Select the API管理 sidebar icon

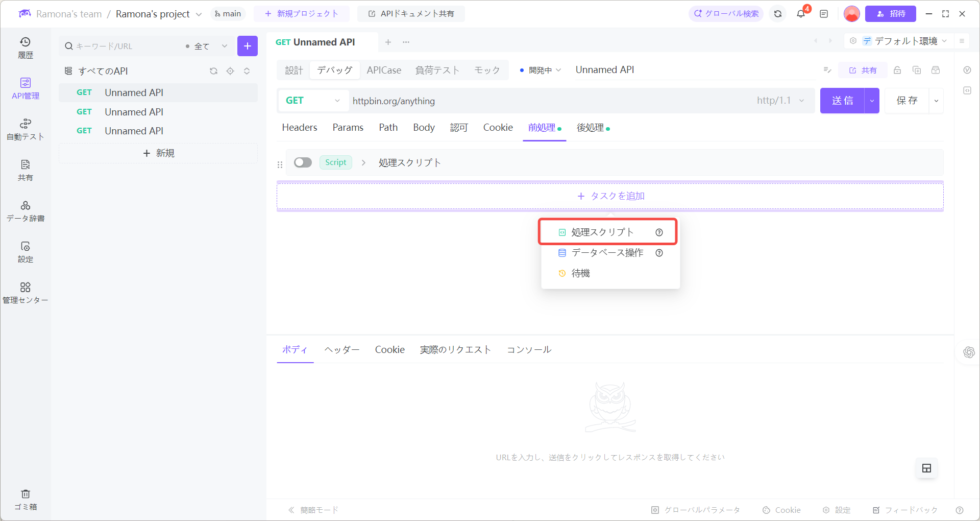tap(26, 88)
